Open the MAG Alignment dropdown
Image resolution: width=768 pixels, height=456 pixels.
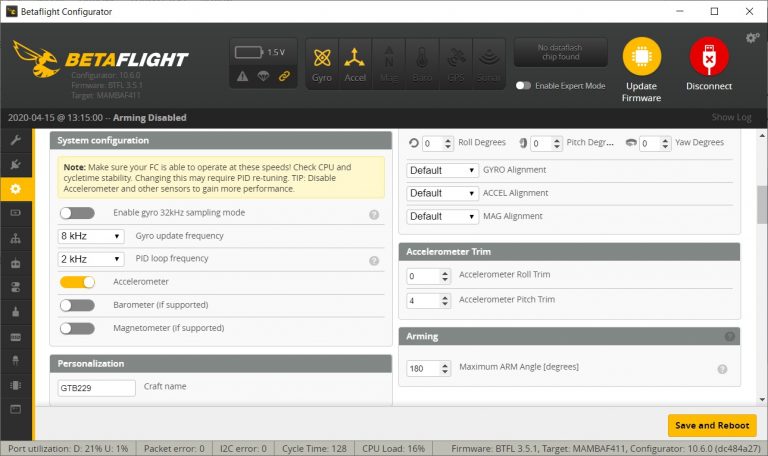click(442, 216)
